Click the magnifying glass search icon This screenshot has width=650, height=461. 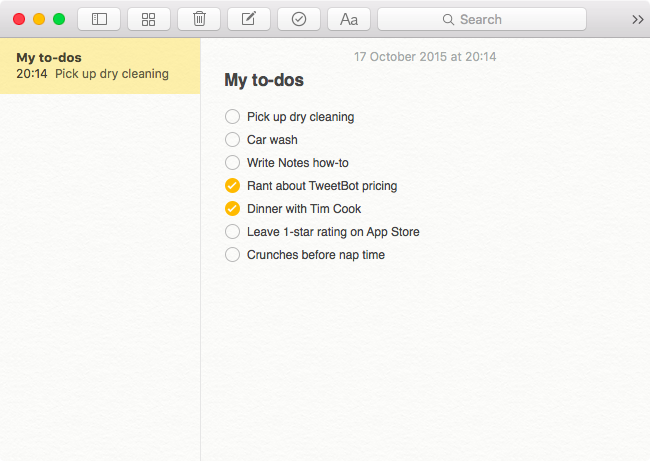448,19
